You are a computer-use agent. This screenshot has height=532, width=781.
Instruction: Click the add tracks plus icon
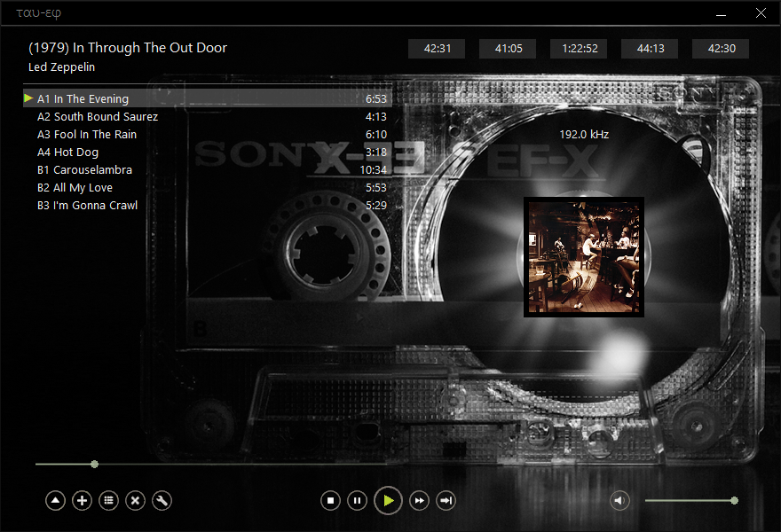82,501
